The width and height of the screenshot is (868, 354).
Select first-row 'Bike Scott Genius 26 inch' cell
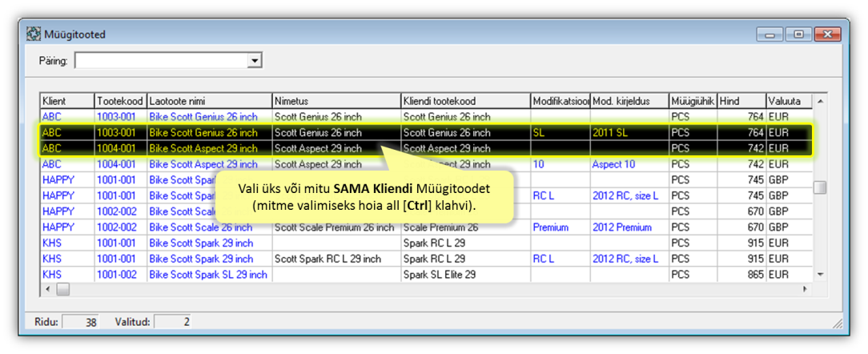(x=210, y=118)
